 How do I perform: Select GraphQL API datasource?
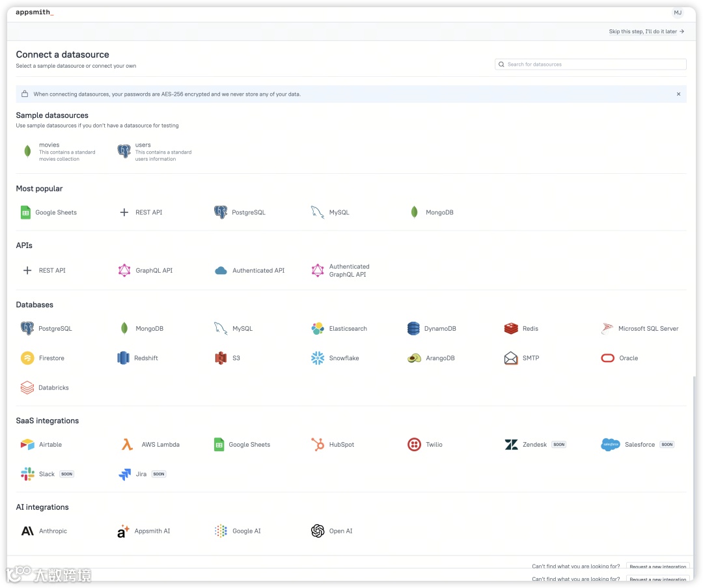[145, 270]
